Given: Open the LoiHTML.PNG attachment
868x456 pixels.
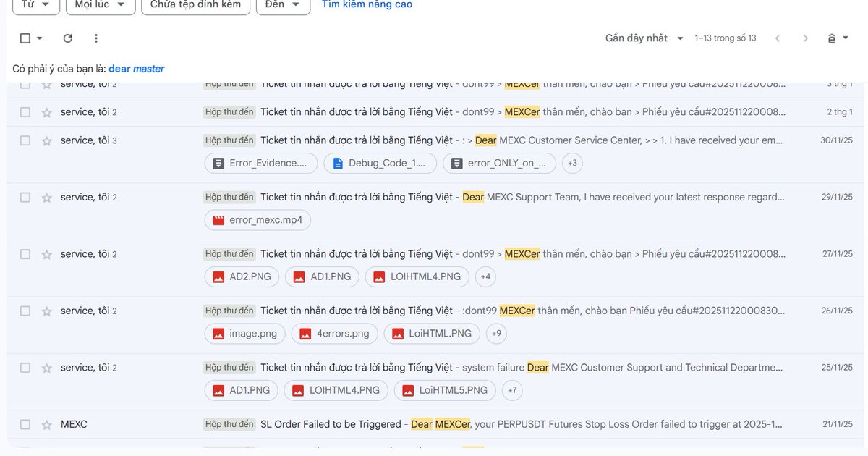Looking at the screenshot, I should click(x=432, y=334).
